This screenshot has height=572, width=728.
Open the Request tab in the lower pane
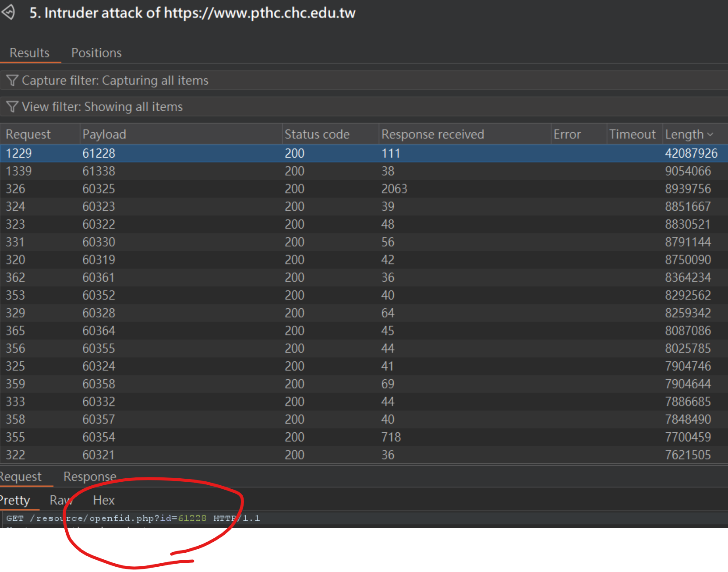coord(21,477)
